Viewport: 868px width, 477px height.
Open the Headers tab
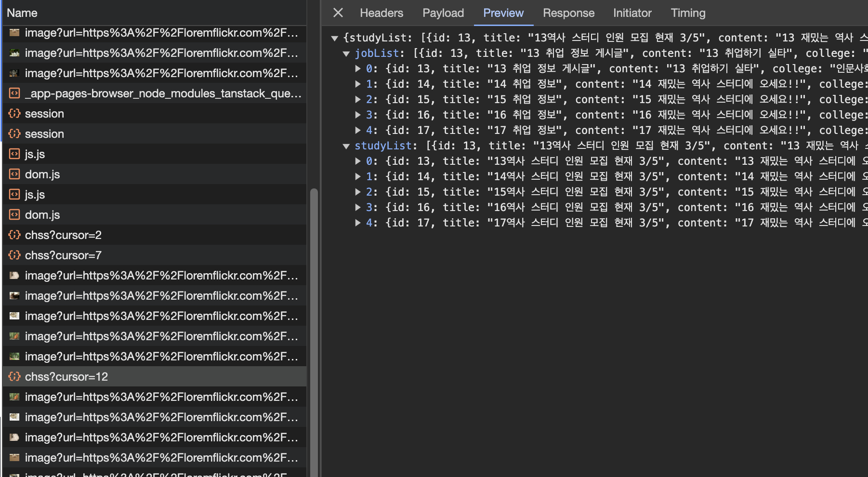click(381, 13)
